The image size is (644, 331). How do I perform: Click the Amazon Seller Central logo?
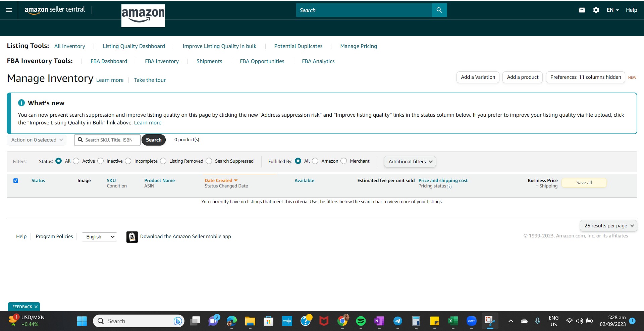tap(55, 10)
